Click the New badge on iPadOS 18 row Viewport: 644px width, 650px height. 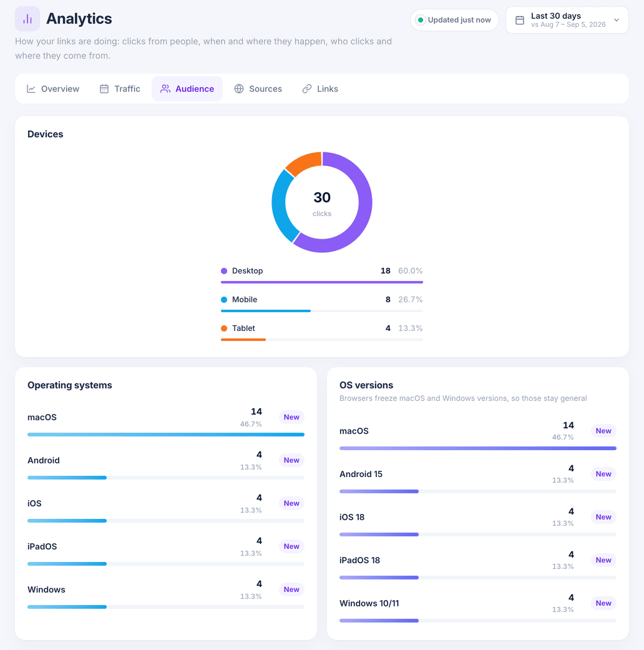pyautogui.click(x=603, y=560)
